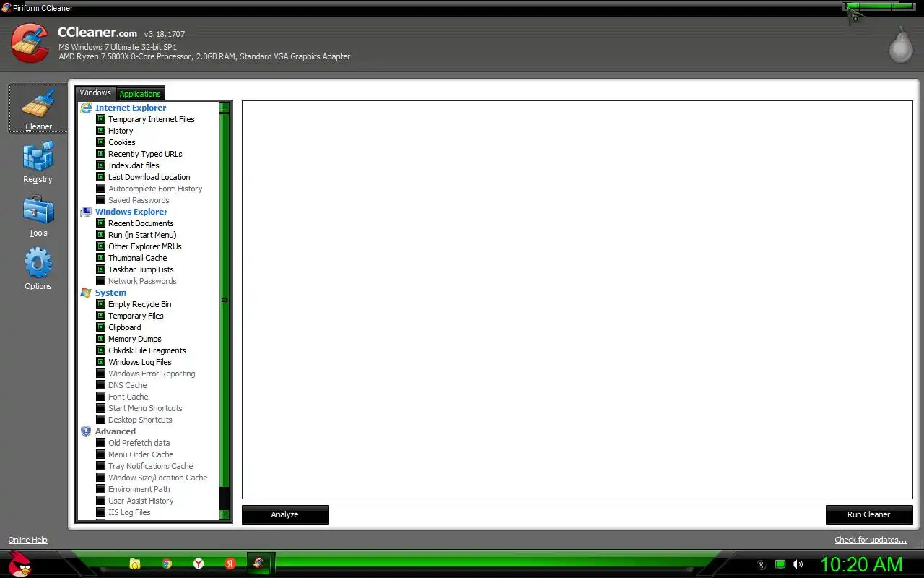Screen dimensions: 924x578
Task: Click the cleaner list scrollbar up arrow
Action: (225, 107)
